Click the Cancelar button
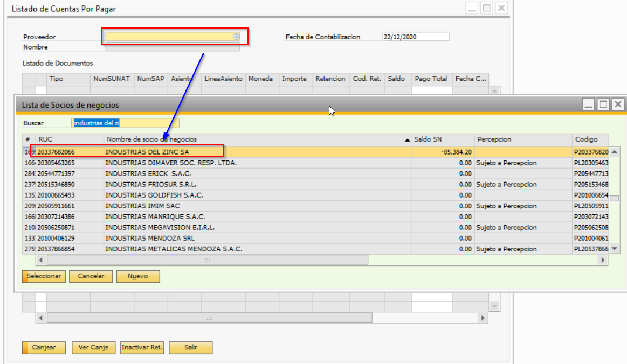 (x=91, y=276)
